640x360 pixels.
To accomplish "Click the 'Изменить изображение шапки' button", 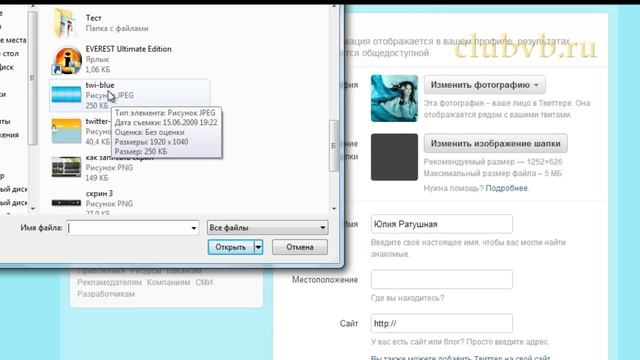I will 496,143.
